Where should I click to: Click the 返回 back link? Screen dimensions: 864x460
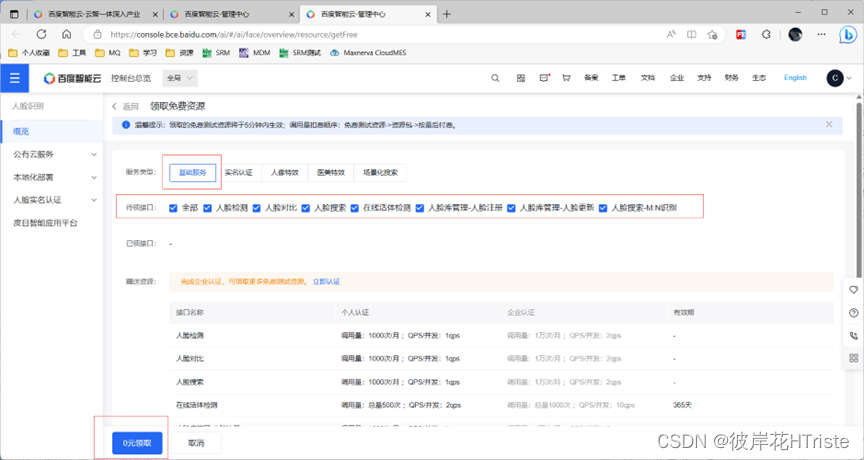coord(125,106)
